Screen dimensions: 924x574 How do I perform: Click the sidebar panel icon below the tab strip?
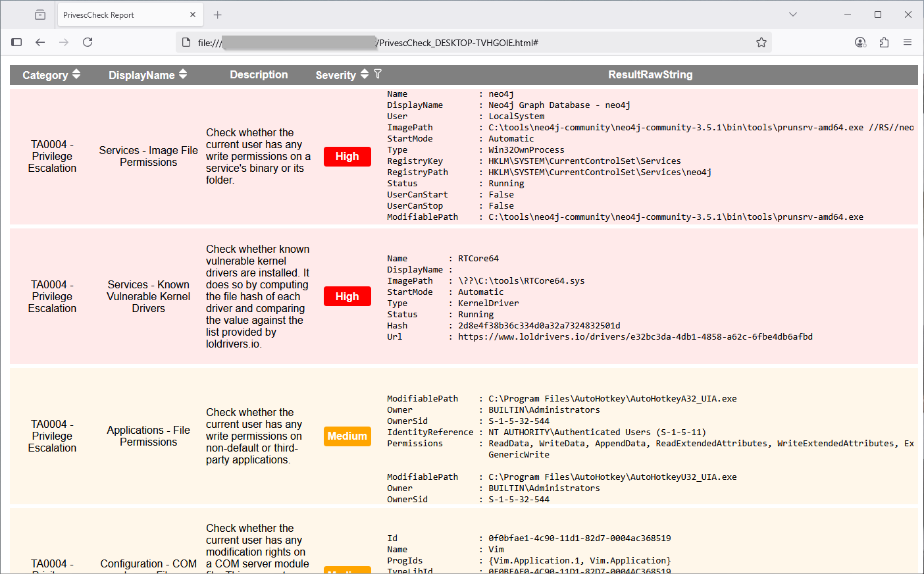[16, 41]
